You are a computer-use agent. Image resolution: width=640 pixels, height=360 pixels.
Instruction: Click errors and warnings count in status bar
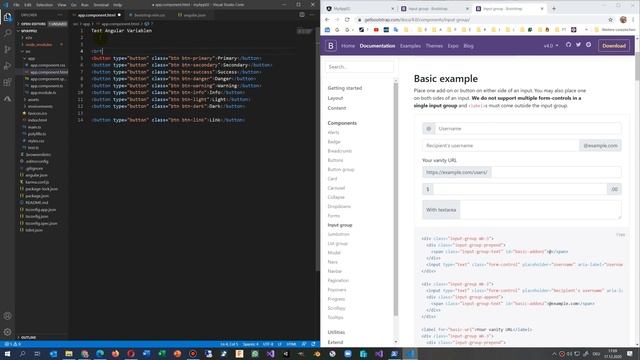12,344
